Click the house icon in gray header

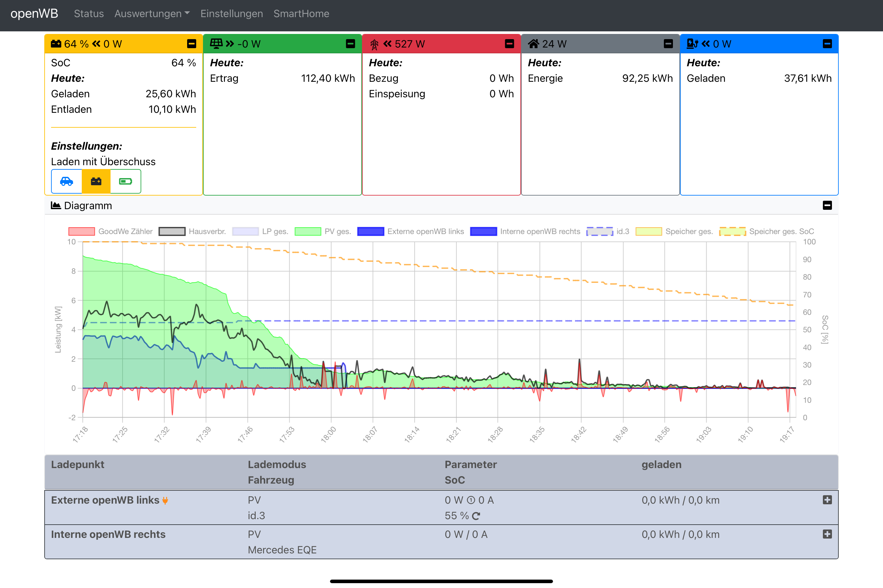(x=533, y=44)
